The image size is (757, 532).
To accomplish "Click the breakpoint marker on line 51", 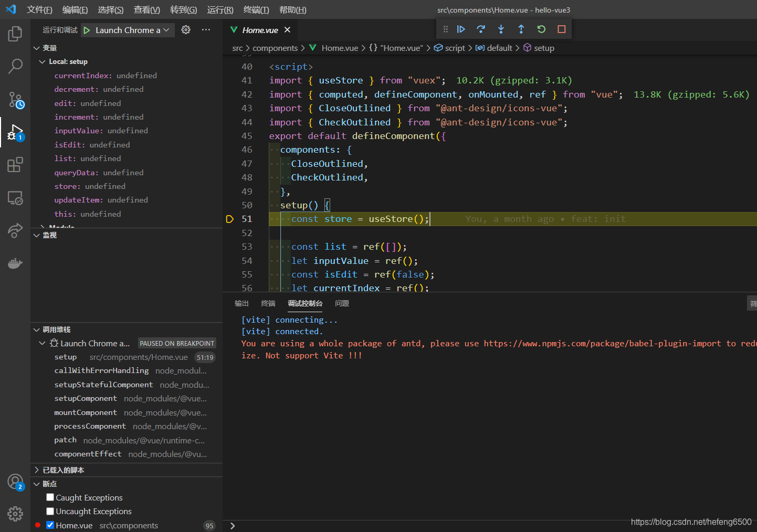I will pos(229,219).
